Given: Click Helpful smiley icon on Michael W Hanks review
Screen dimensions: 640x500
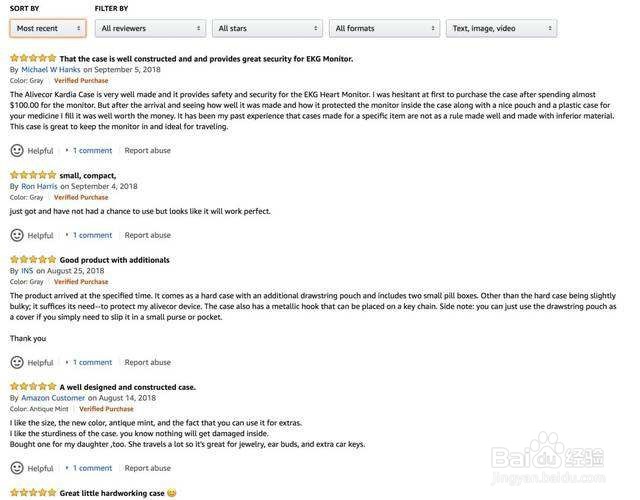Looking at the screenshot, I should pos(17,150).
